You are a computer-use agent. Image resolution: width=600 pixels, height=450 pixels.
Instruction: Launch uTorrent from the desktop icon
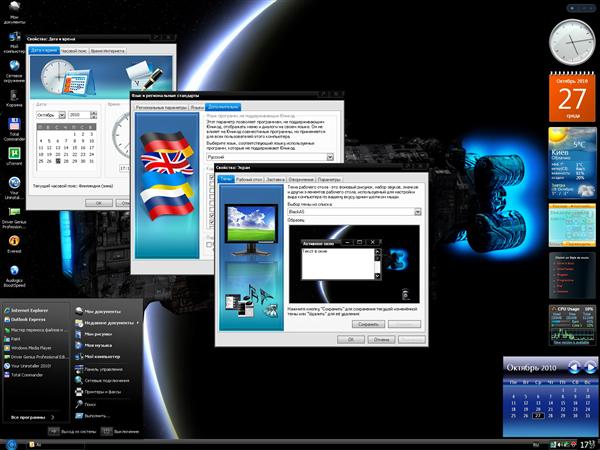[14, 156]
